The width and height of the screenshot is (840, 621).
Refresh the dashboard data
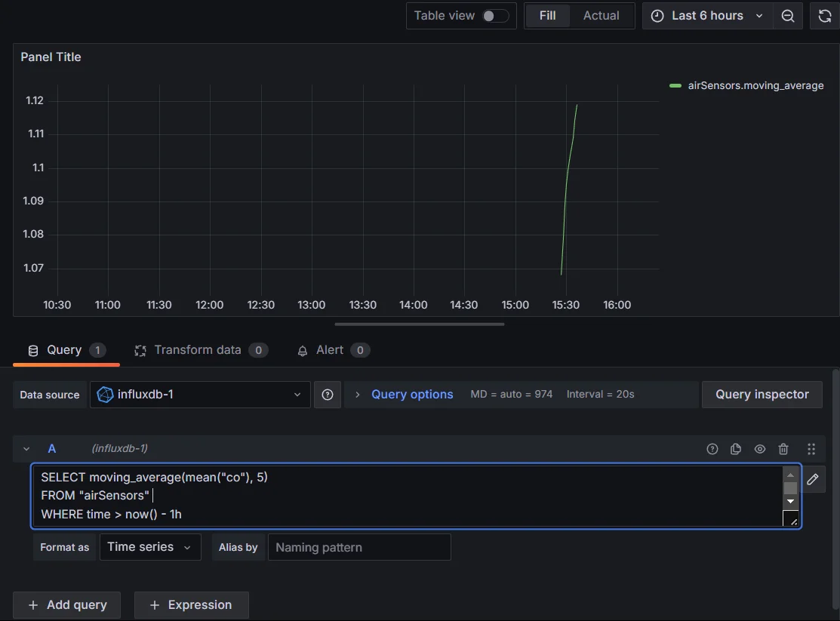click(x=824, y=15)
